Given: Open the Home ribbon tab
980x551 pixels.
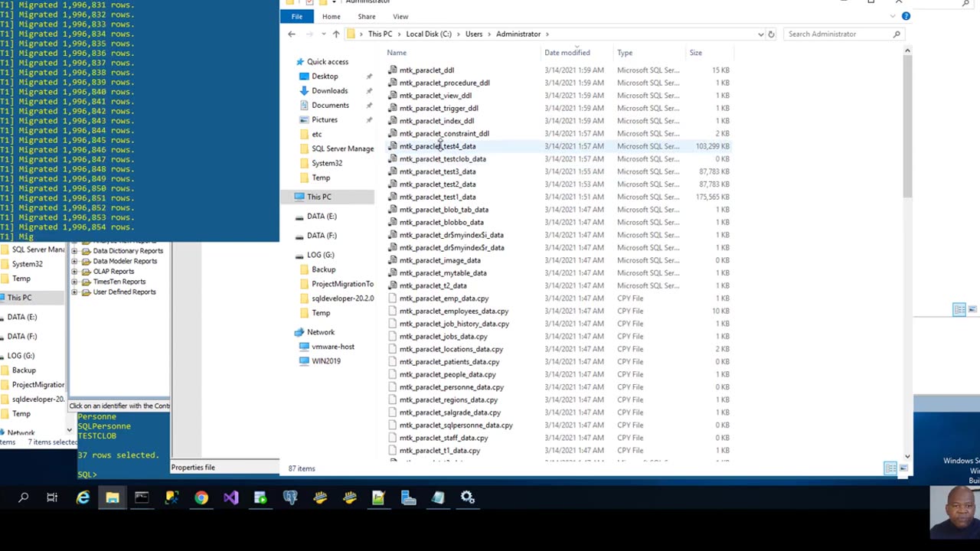Looking at the screenshot, I should coord(331,16).
